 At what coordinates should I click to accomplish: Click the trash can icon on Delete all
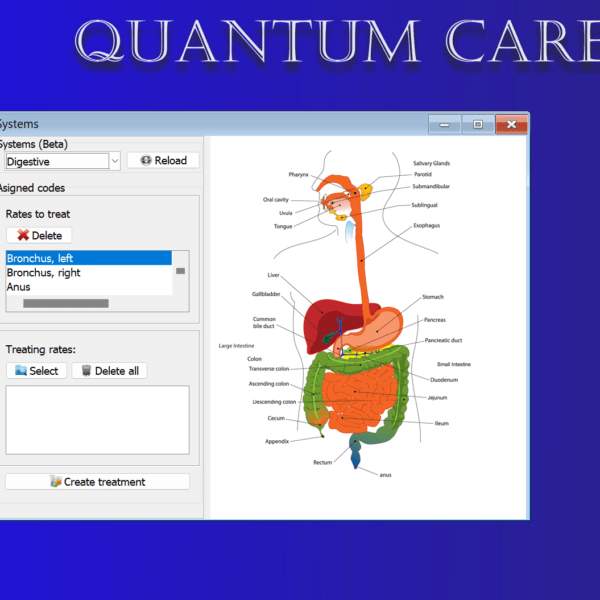[x=86, y=370]
